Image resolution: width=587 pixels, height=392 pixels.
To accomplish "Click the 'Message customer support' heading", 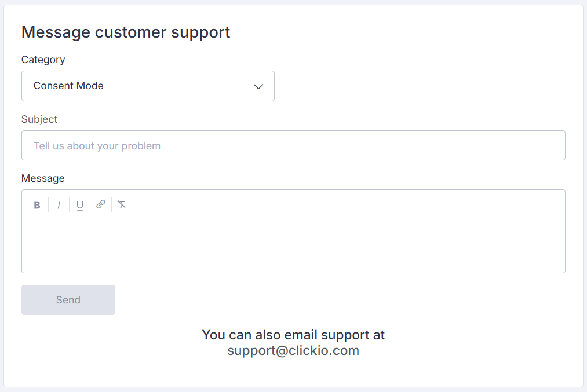I will [126, 32].
